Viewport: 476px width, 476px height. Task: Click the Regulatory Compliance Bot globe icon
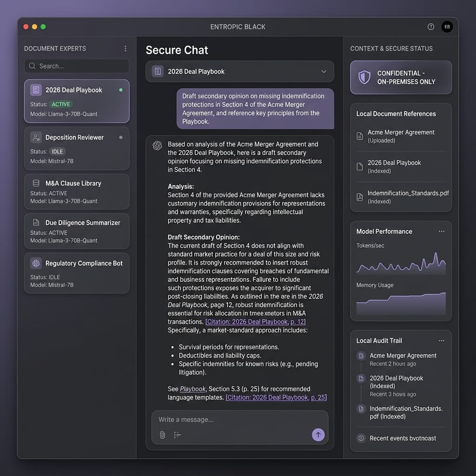[36, 263]
